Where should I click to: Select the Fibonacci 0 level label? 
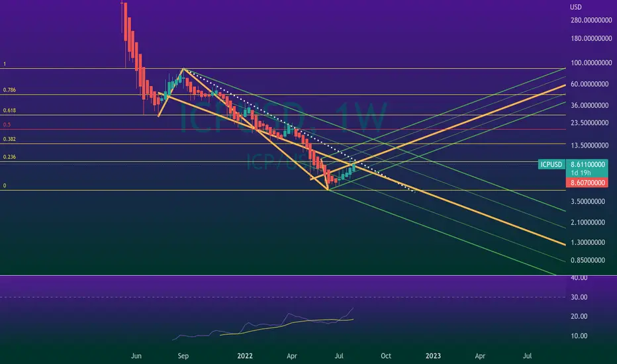[x=5, y=185]
